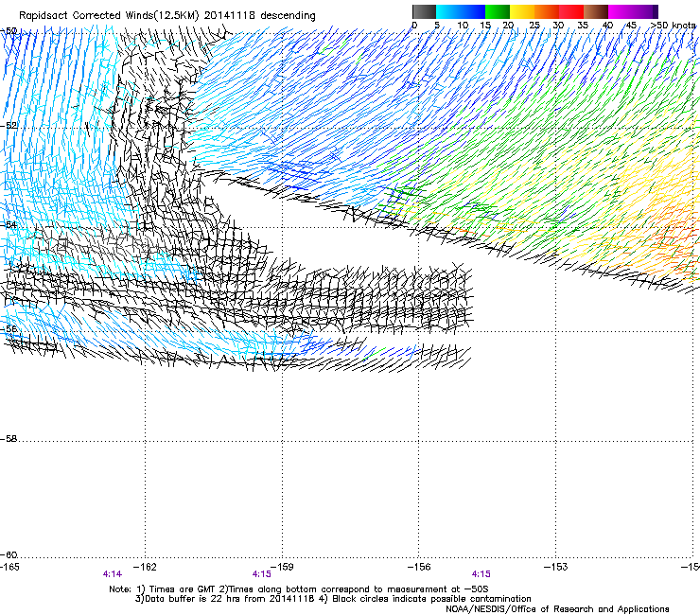Viewport: 700px width, 615px height.
Task: Click the latitude label "-60"
Action: pos(9,555)
